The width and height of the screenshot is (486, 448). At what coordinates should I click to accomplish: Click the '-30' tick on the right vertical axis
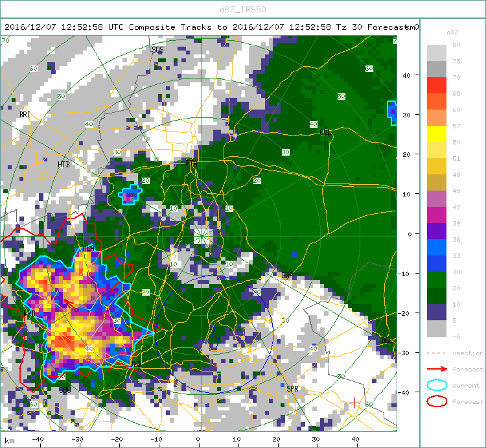(404, 353)
